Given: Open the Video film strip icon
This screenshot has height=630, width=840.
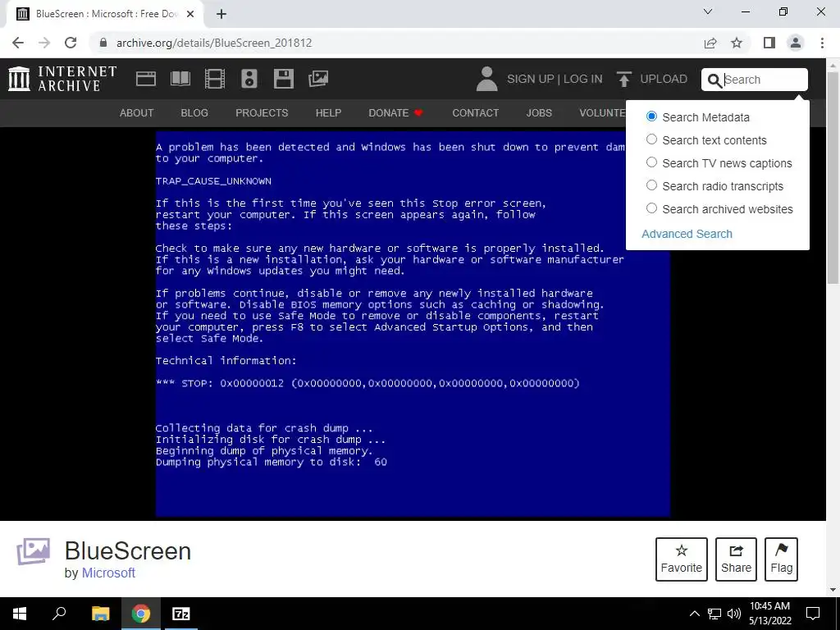Looking at the screenshot, I should point(215,79).
